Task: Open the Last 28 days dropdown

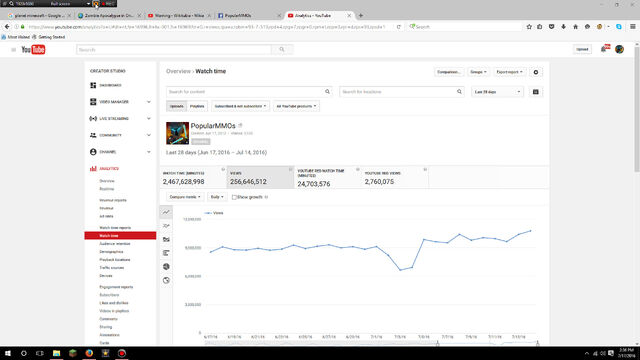Action: click(x=497, y=92)
